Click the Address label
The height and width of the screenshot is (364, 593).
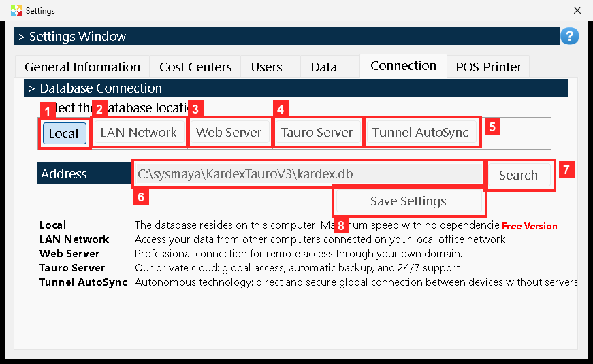84,173
